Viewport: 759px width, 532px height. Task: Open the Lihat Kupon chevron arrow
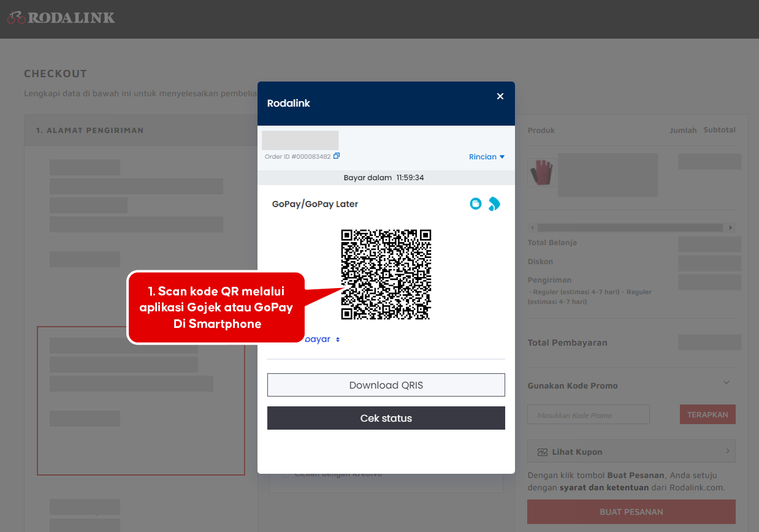(x=728, y=451)
